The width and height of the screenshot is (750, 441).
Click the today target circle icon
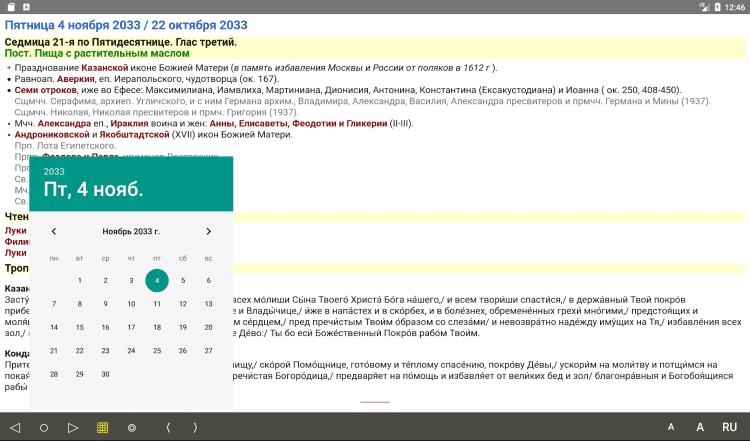pos(132,428)
